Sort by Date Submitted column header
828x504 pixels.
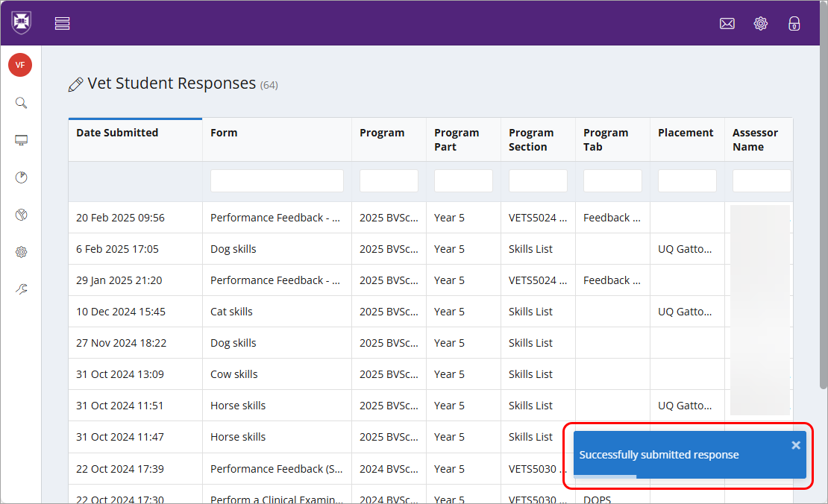coord(117,133)
